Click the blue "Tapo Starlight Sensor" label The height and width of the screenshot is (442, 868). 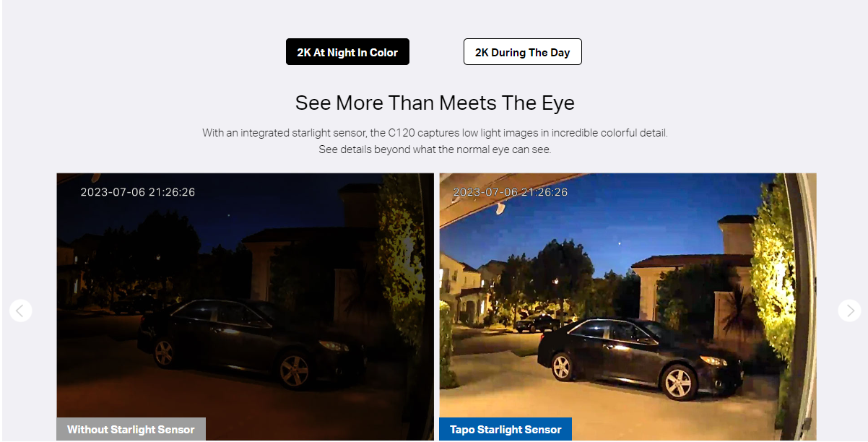coord(505,429)
